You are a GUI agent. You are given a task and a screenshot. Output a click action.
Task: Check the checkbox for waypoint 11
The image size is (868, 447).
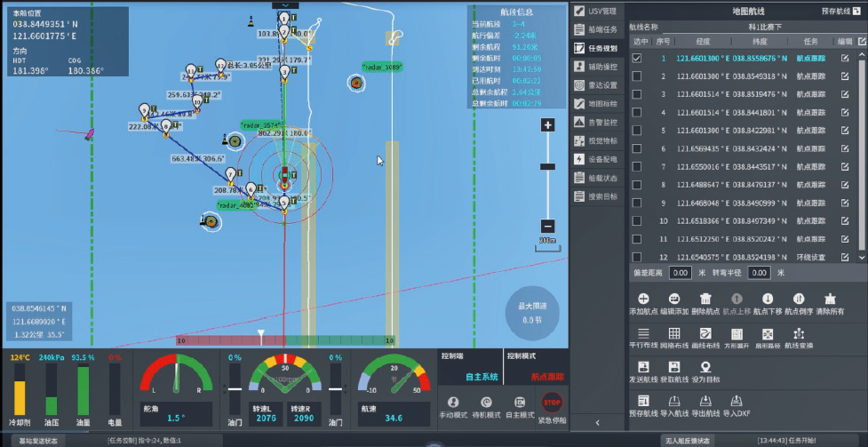pyautogui.click(x=637, y=239)
